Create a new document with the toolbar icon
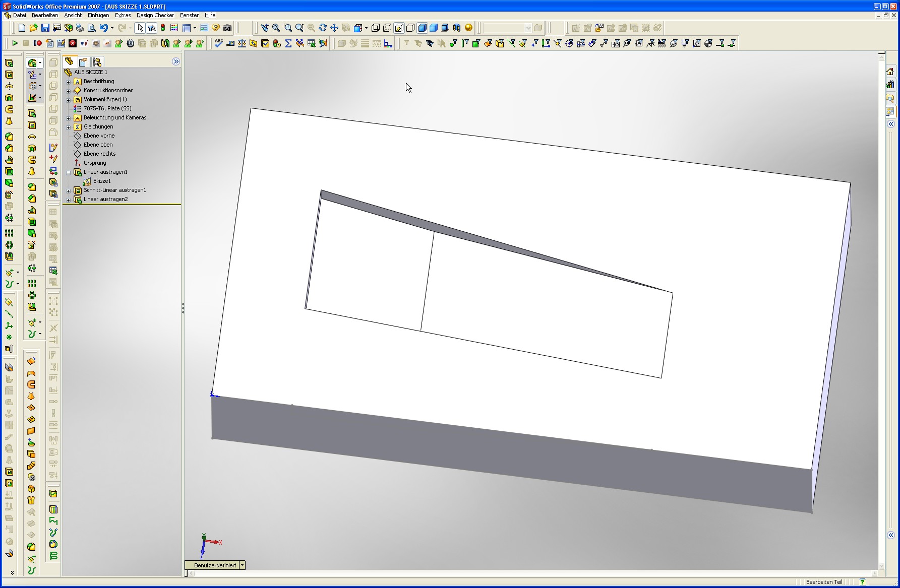This screenshot has width=900, height=588. [x=22, y=28]
